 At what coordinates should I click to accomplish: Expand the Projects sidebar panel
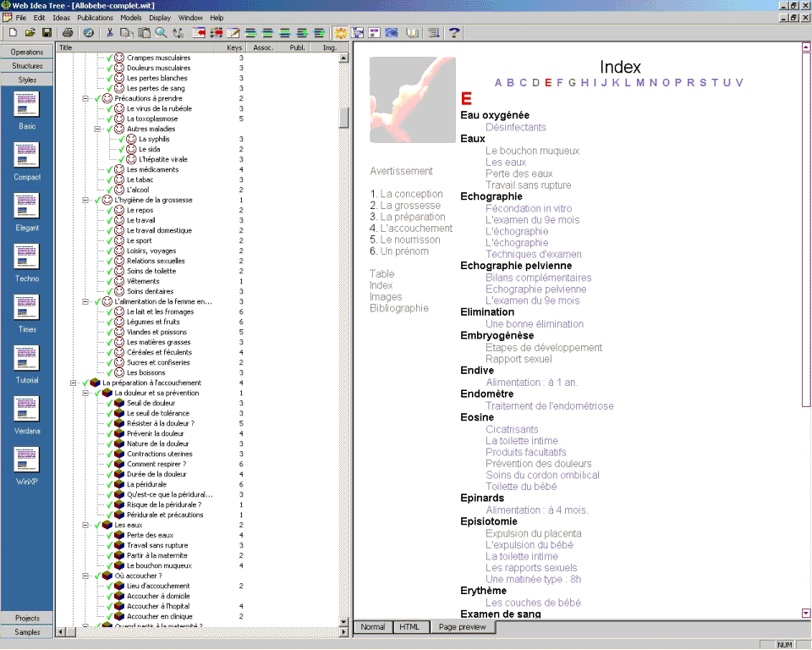pos(27,618)
